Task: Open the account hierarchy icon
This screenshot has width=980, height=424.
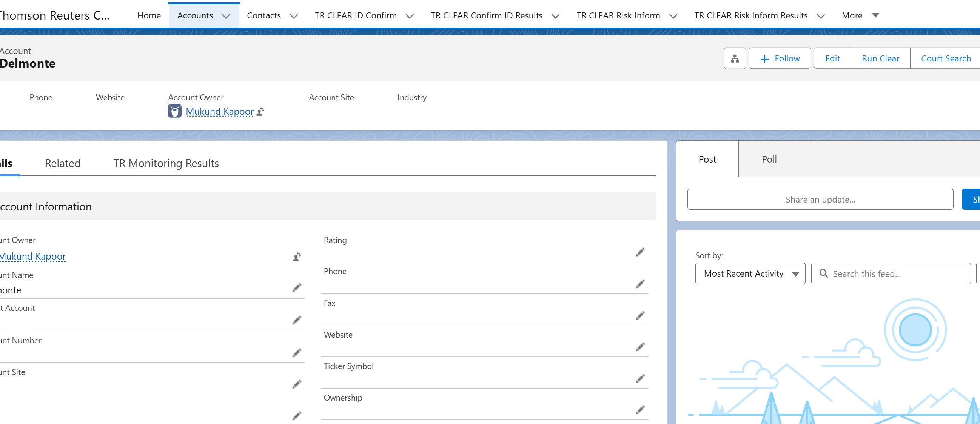Action: tap(735, 58)
